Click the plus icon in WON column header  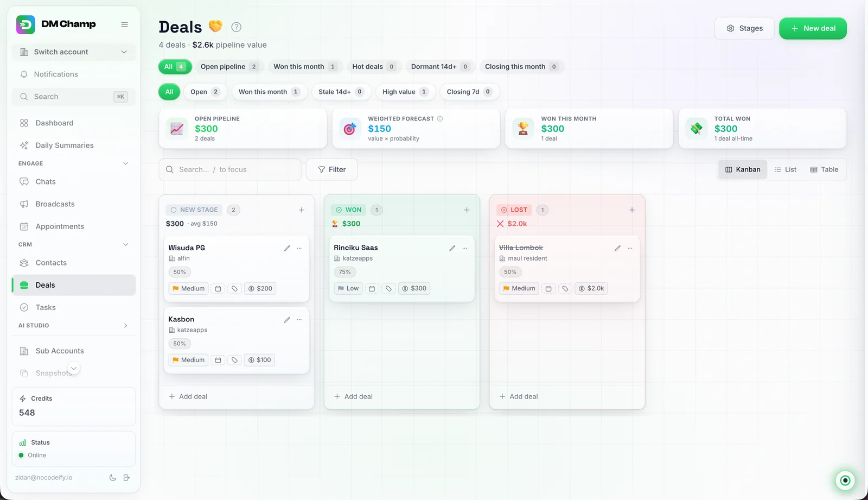click(467, 210)
